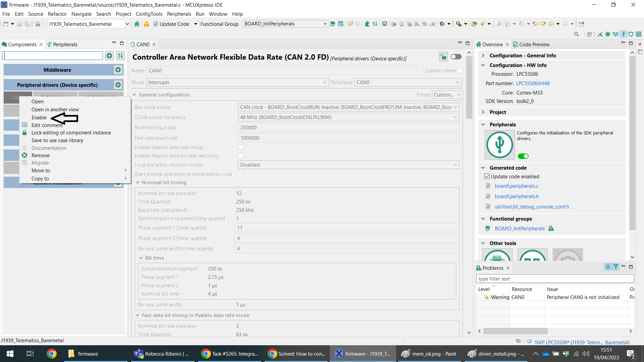The image size is (644, 362).
Task: Enable flexible data rate mode checkbox
Action: tap(241, 147)
